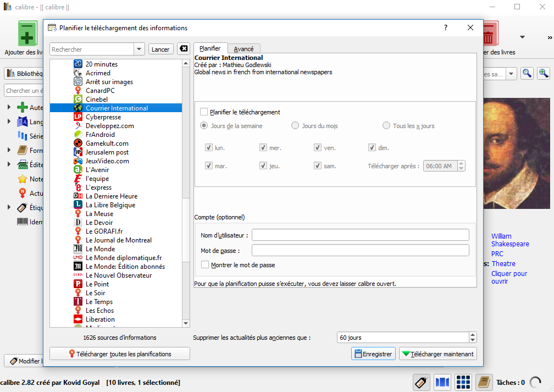The height and width of the screenshot is (392, 554).
Task: Select the Tous les x jours radio button
Action: coord(386,125)
